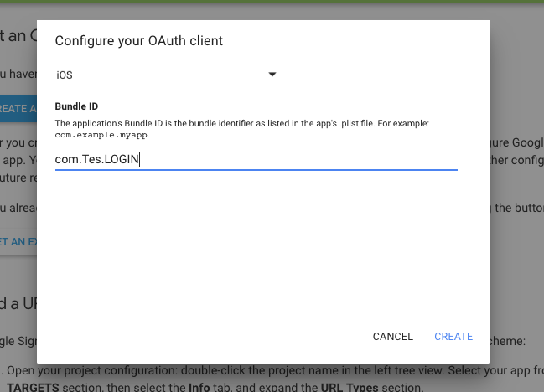Open the iOS platform dropdown

coord(168,75)
